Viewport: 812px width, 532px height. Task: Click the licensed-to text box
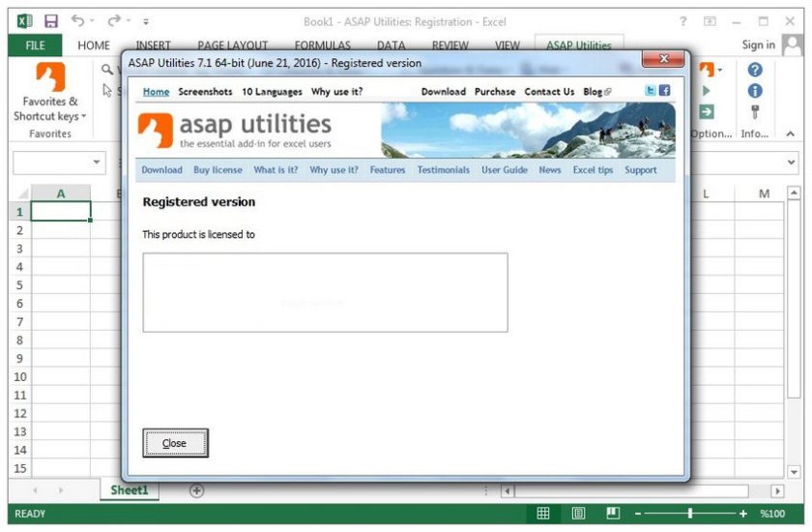click(x=325, y=293)
